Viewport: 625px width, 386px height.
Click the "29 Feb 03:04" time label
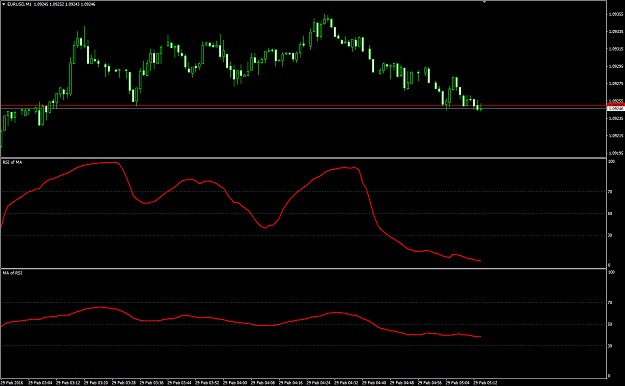point(40,383)
